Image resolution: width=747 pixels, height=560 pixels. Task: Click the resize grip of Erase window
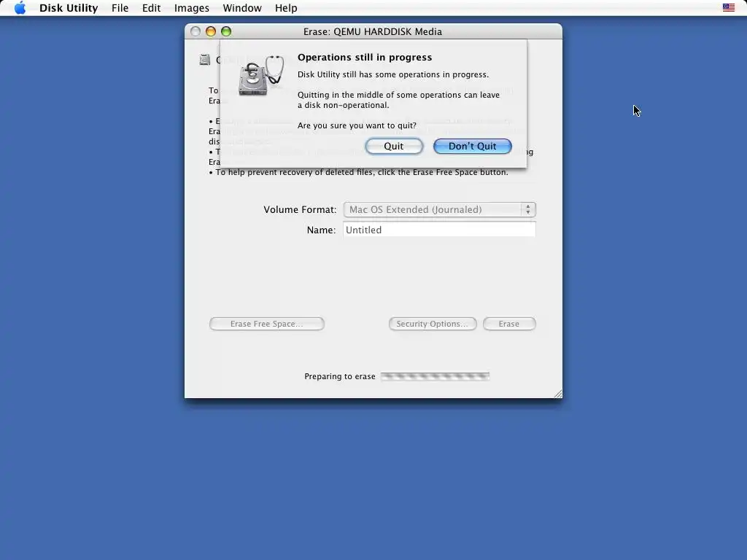558,393
